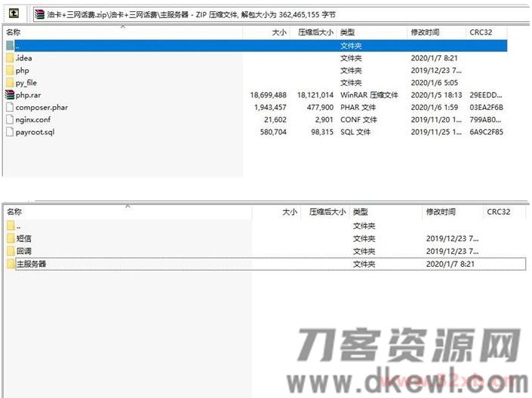Sort top list by CRC32 column header
This screenshot has height=398, width=532.
pyautogui.click(x=481, y=32)
